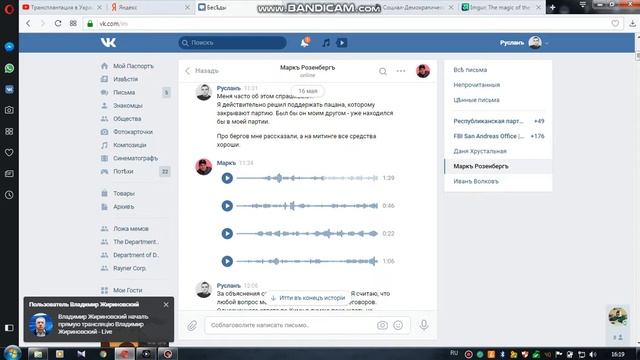Play the 1:06 voice message
This screenshot has width=640, height=360.
(x=227, y=261)
